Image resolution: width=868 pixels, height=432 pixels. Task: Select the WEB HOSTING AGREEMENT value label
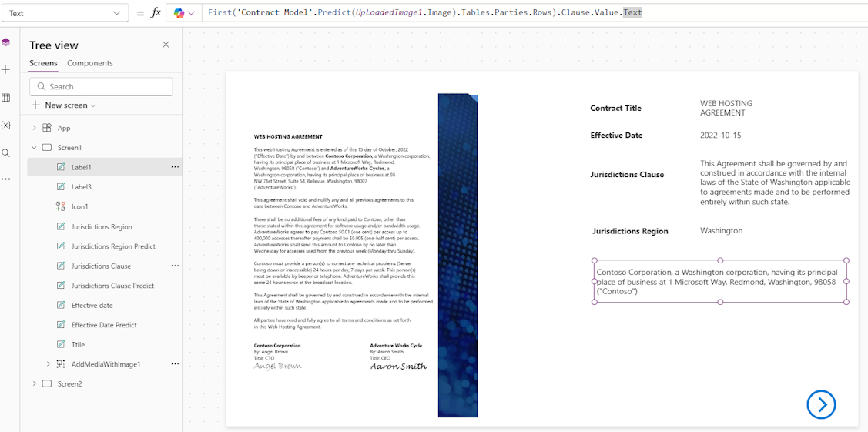point(726,108)
